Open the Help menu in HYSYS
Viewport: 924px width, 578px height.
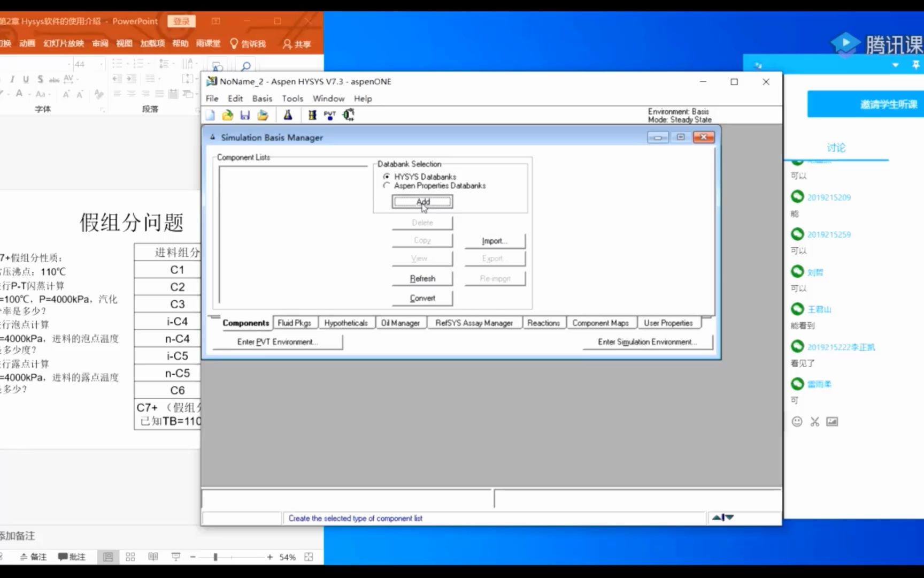pyautogui.click(x=363, y=98)
